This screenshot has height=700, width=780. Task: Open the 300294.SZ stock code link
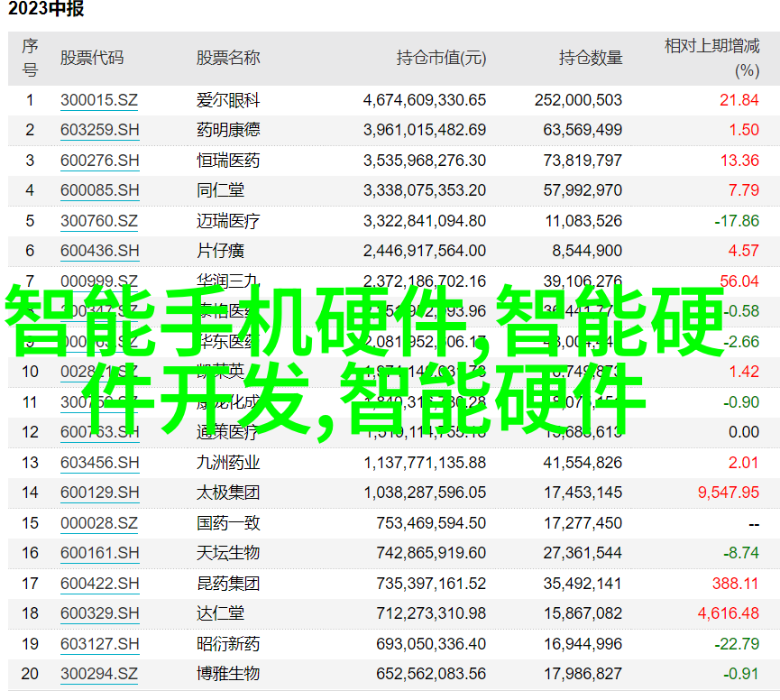[x=99, y=674]
